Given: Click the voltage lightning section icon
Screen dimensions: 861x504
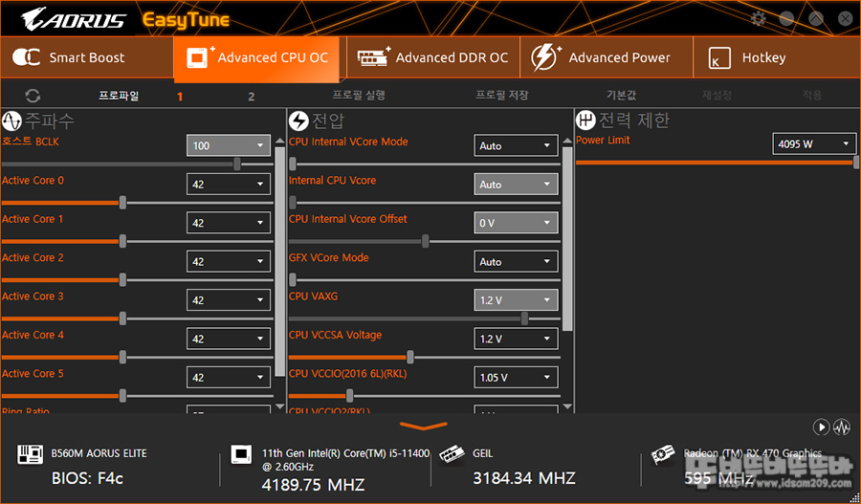Looking at the screenshot, I should tap(298, 121).
